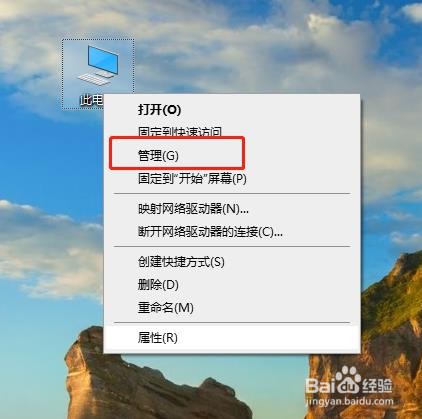This screenshot has height=419, width=422.
Task: Select 断开网络驱动器的连接(C)... option
Action: 210,232
